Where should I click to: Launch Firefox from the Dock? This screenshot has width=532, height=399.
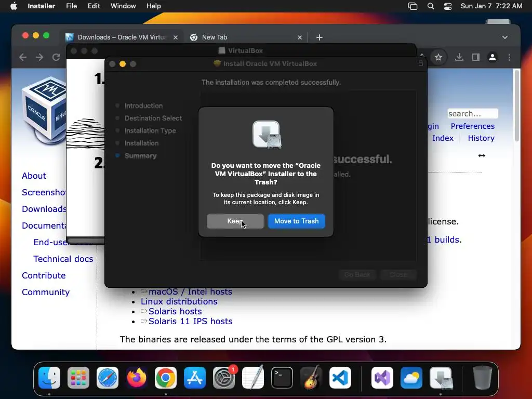[x=137, y=377]
